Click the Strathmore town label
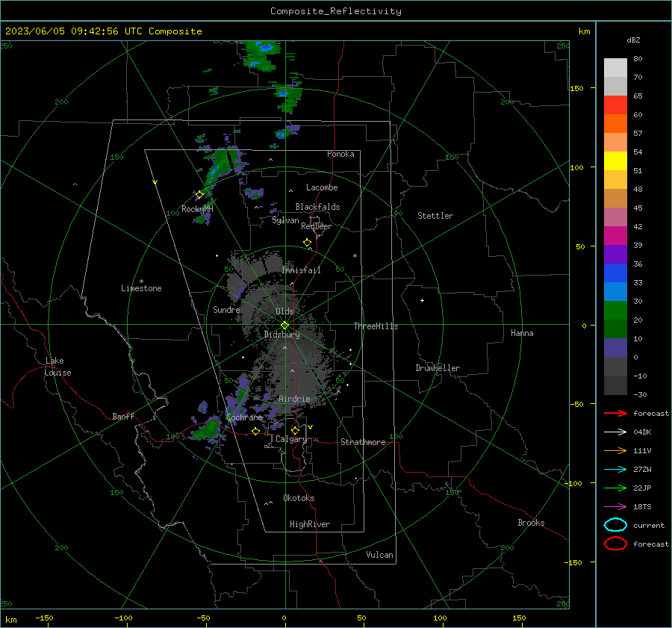672x628 pixels. tap(363, 442)
